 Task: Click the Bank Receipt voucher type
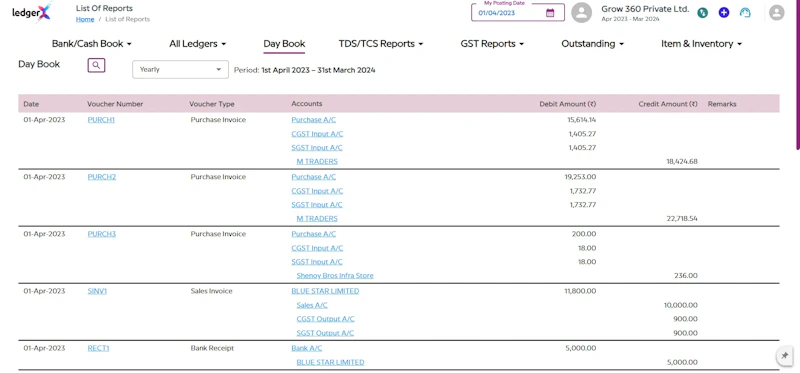coord(212,349)
